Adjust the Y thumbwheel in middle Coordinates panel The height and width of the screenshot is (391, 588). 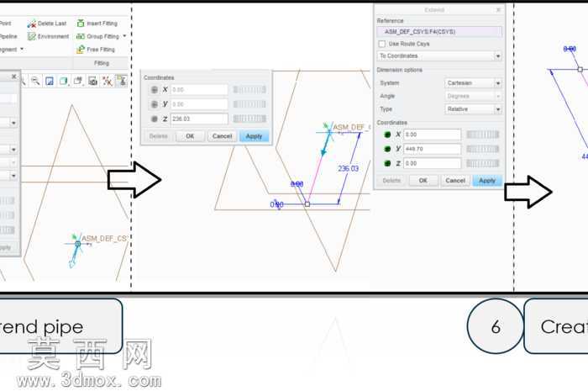pyautogui.click(x=249, y=104)
